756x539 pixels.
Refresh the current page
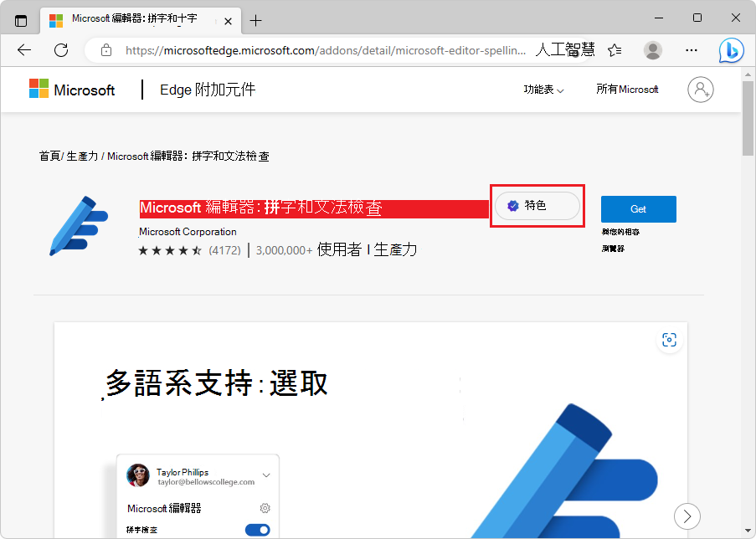click(61, 50)
